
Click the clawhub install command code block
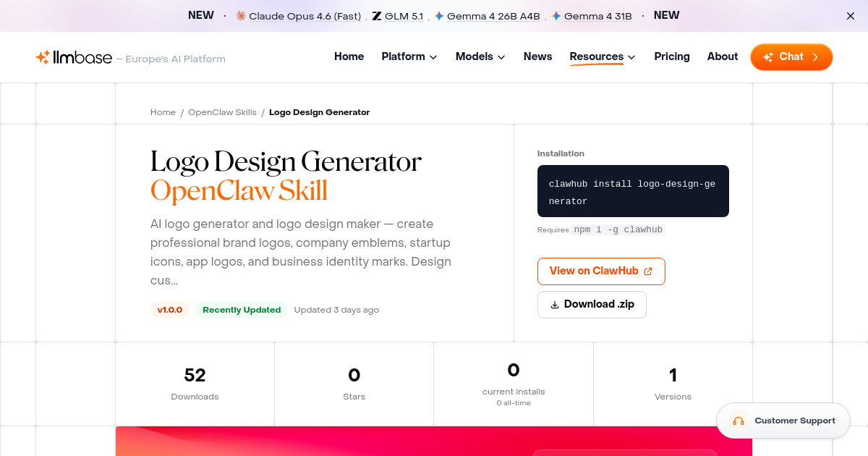click(633, 191)
